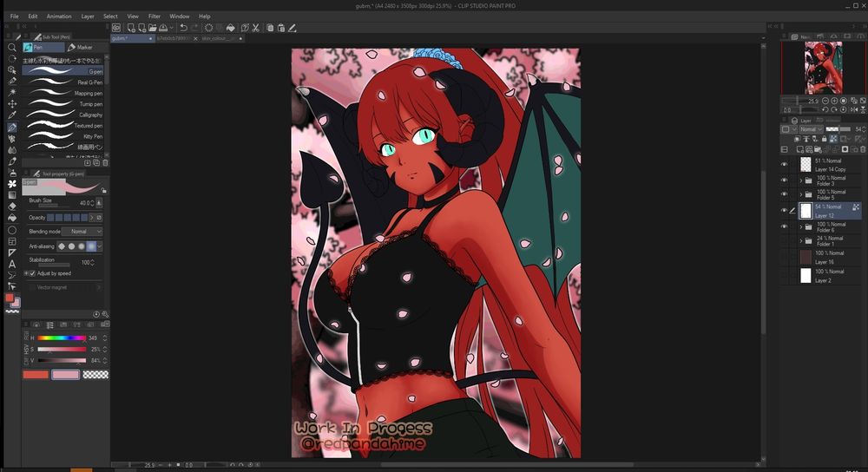
Task: Expand Folder 5 in layer list
Action: tap(800, 194)
